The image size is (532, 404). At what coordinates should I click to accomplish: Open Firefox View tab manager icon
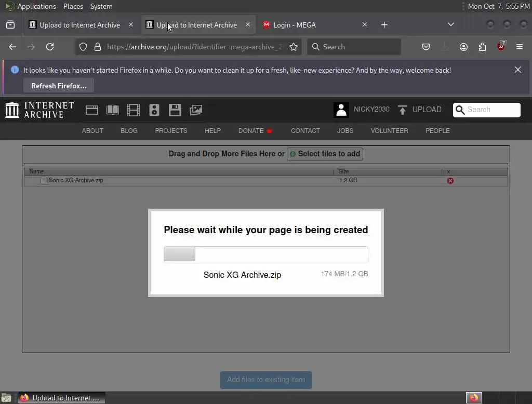(10, 25)
